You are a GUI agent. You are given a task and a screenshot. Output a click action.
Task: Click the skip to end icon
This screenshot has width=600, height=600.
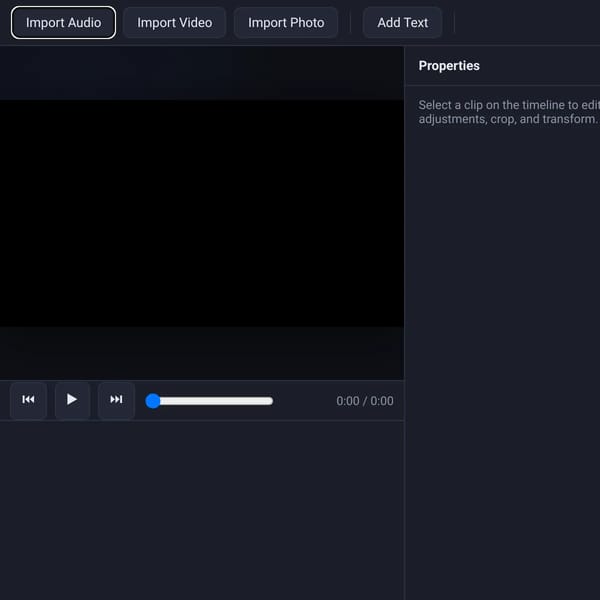coord(116,400)
